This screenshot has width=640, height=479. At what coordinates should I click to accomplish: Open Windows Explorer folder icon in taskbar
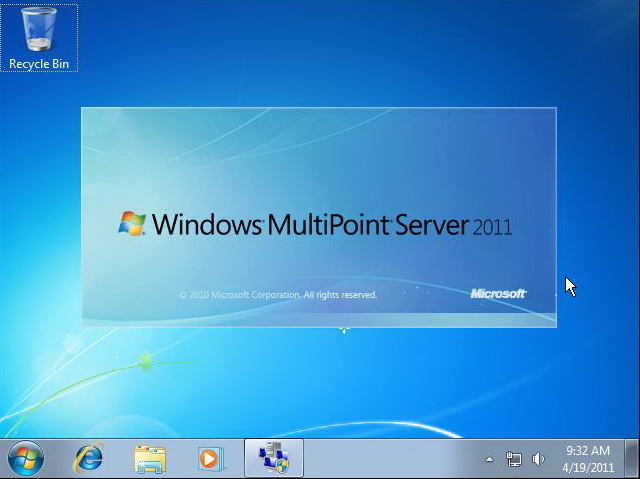pyautogui.click(x=150, y=458)
